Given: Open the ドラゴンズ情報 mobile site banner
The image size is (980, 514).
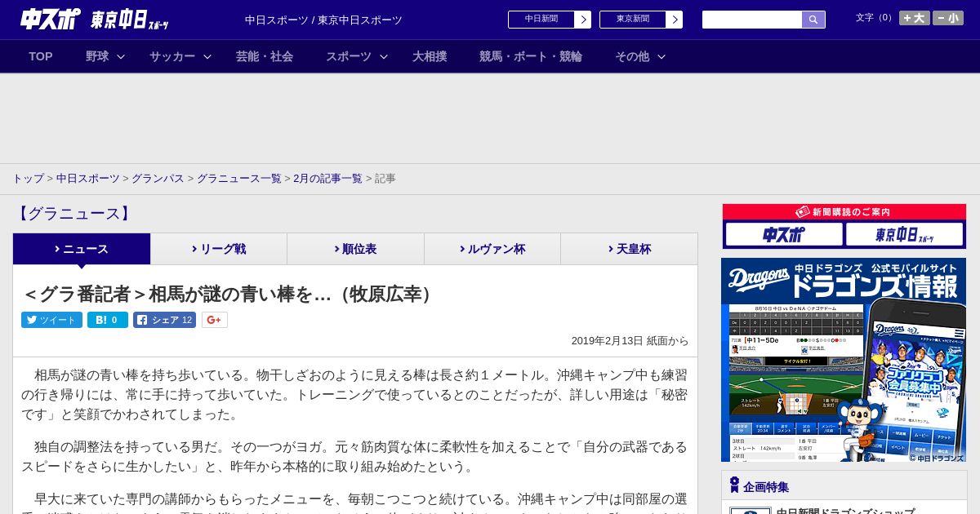Looking at the screenshot, I should (x=844, y=360).
